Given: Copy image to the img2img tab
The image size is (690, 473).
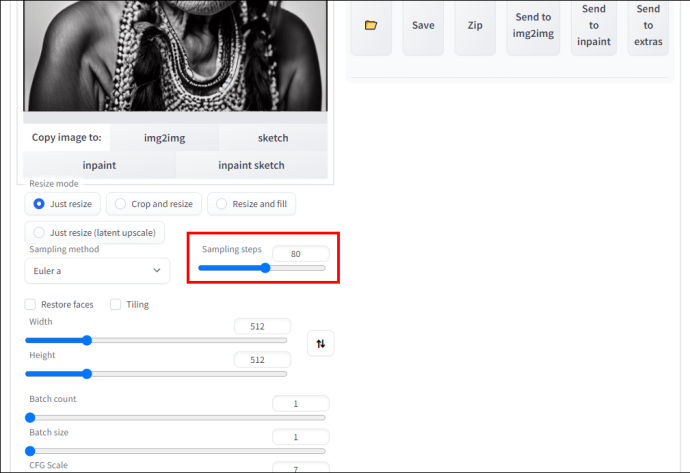Looking at the screenshot, I should 164,138.
